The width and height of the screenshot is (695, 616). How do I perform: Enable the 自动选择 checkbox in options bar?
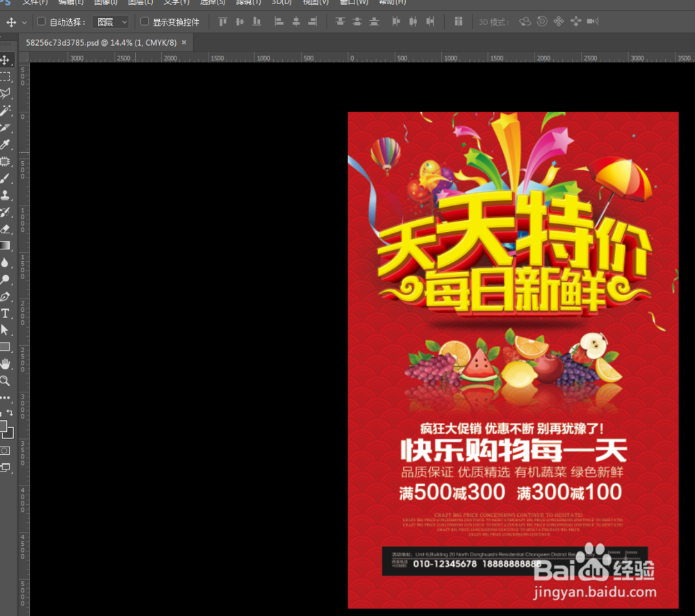pos(41,22)
